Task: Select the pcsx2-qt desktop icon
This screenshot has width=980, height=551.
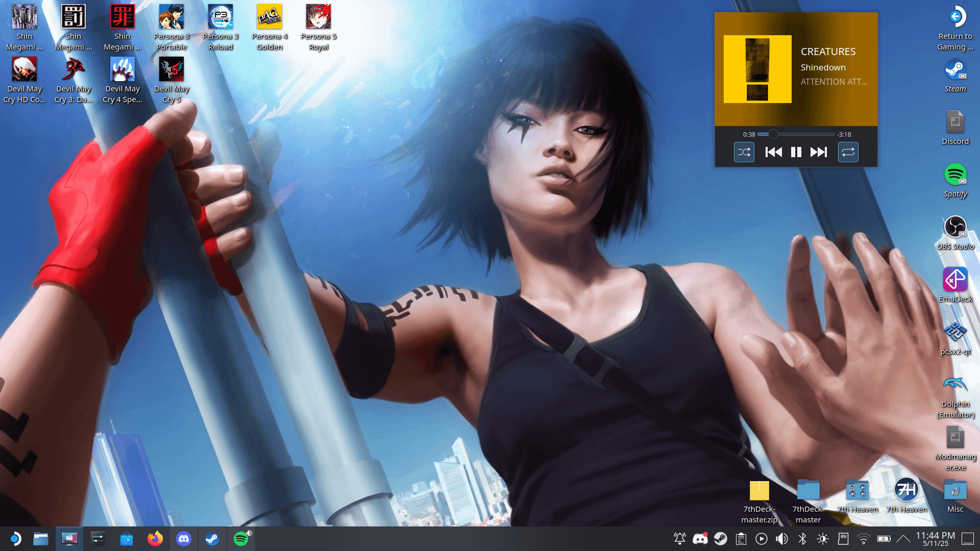Action: click(x=955, y=338)
